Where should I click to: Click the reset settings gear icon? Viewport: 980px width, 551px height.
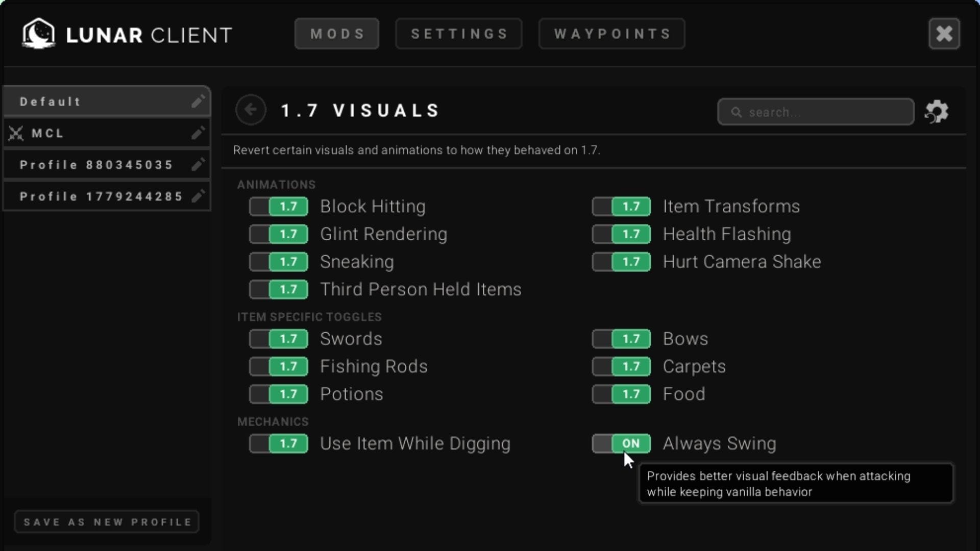937,111
